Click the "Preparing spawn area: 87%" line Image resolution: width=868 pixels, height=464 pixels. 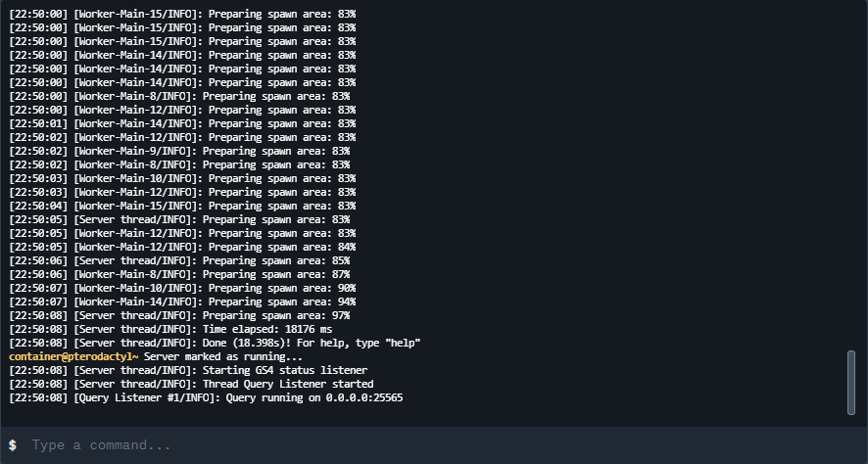pos(179,274)
